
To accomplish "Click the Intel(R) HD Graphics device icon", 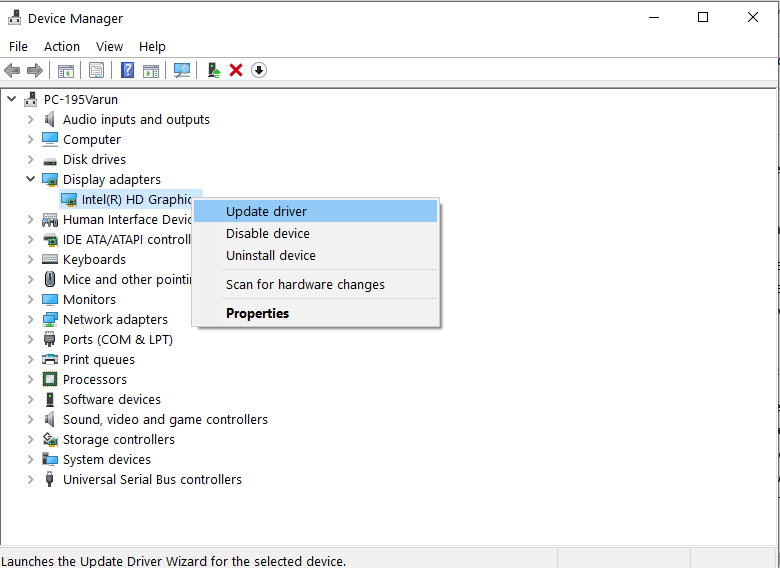I will 69,199.
